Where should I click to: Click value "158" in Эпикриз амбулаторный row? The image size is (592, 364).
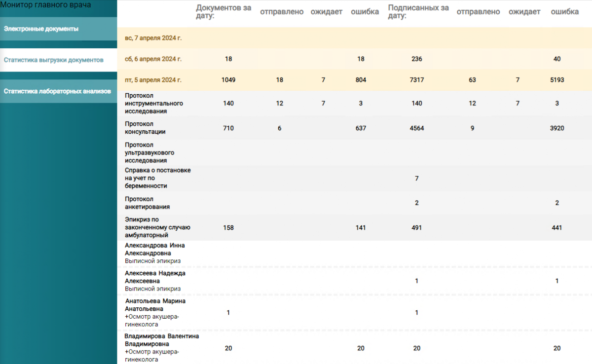pyautogui.click(x=228, y=228)
